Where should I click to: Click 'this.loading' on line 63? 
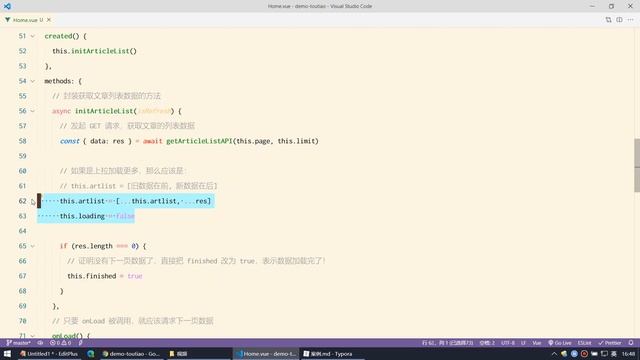click(x=82, y=216)
